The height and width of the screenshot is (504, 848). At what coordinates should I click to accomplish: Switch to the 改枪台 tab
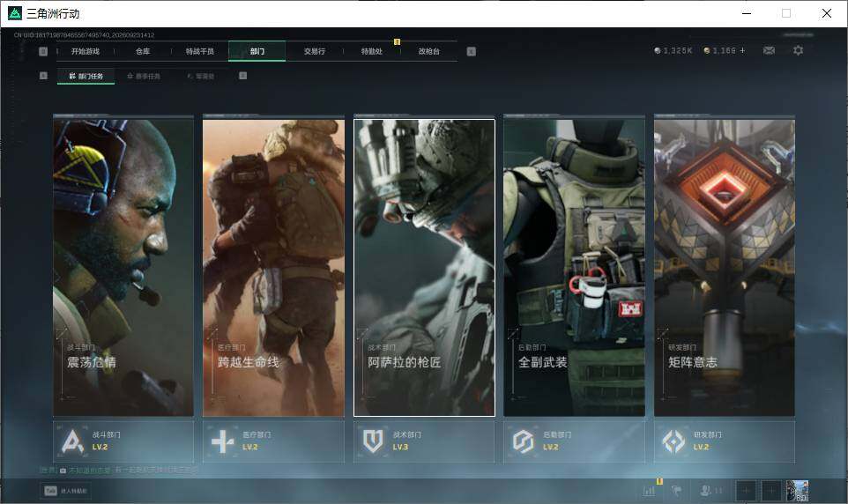pyautogui.click(x=429, y=51)
